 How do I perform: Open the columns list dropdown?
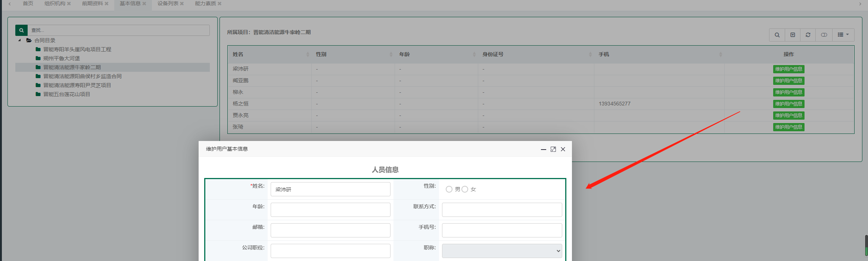click(843, 35)
